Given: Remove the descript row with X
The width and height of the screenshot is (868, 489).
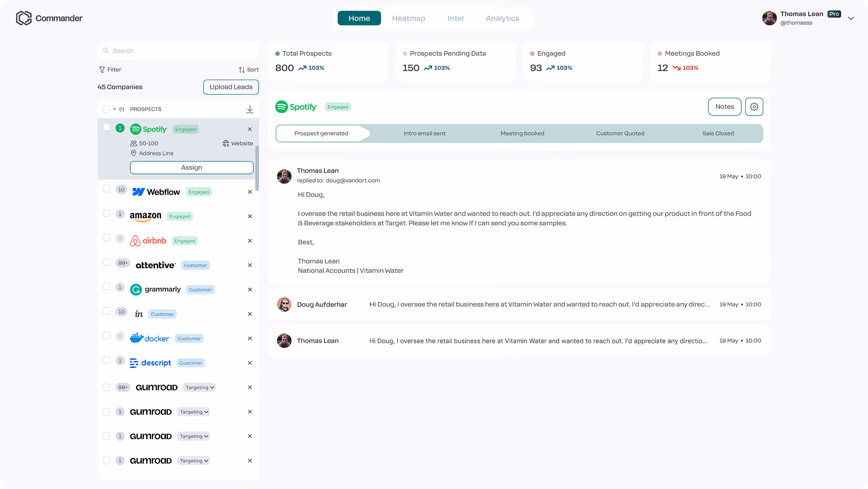Looking at the screenshot, I should tap(250, 363).
